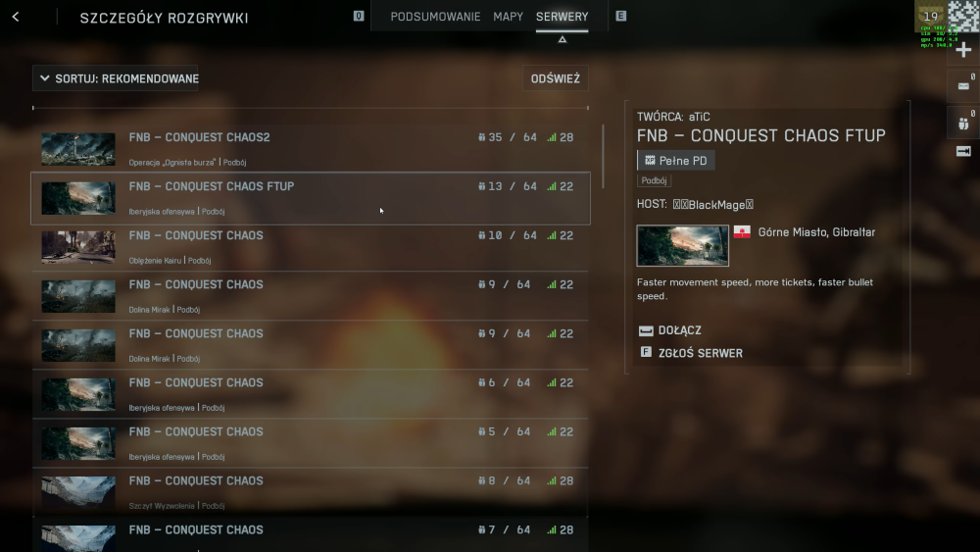Screen dimensions: 980x552
Task: Click the player avatar in the top corner
Action: pos(963,16)
